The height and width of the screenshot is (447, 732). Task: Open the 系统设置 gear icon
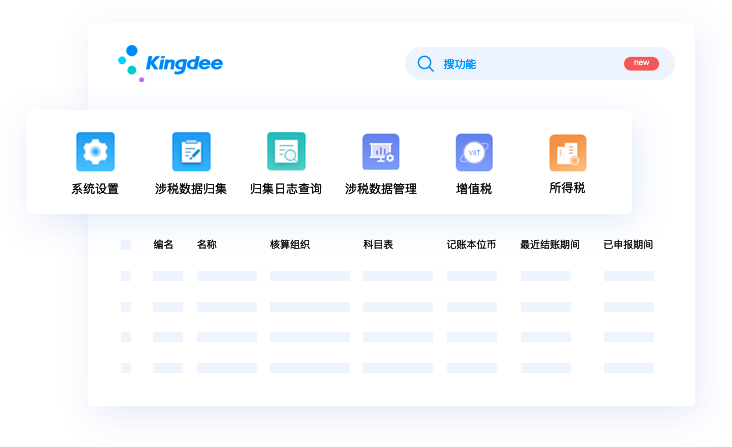pyautogui.click(x=95, y=152)
